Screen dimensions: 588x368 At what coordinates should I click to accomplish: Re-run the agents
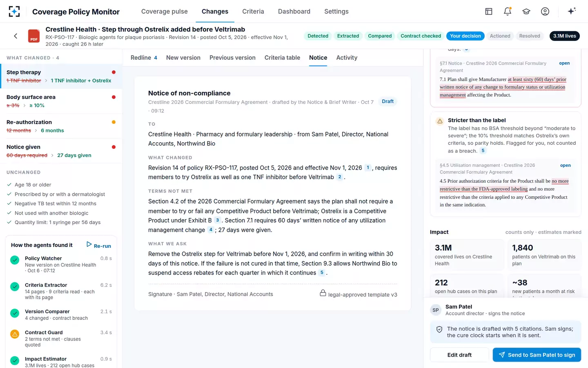[99, 245]
